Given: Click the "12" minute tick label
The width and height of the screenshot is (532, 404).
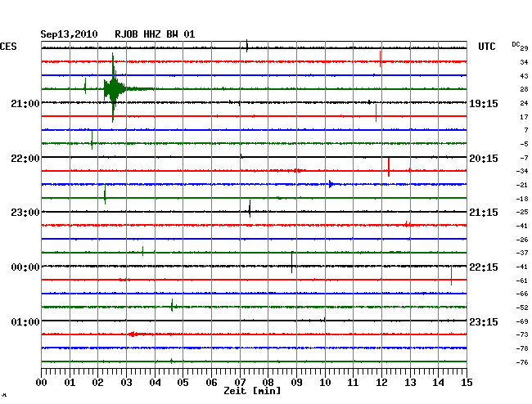Looking at the screenshot, I should click(x=381, y=382).
